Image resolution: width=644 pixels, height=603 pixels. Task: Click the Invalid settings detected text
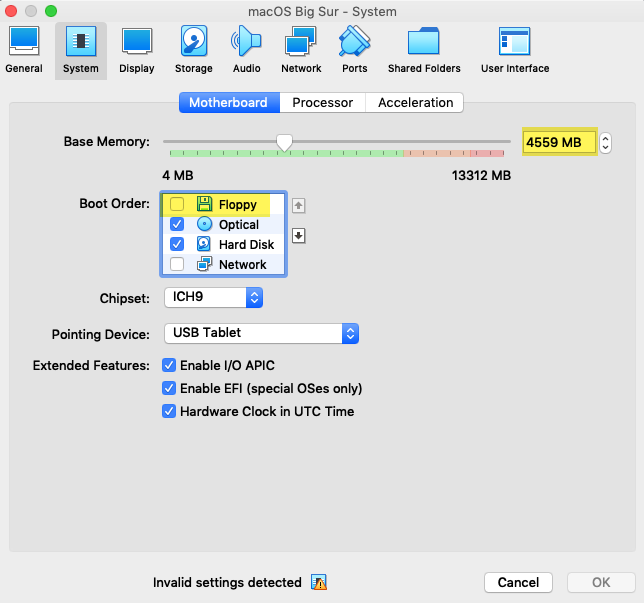[227, 582]
